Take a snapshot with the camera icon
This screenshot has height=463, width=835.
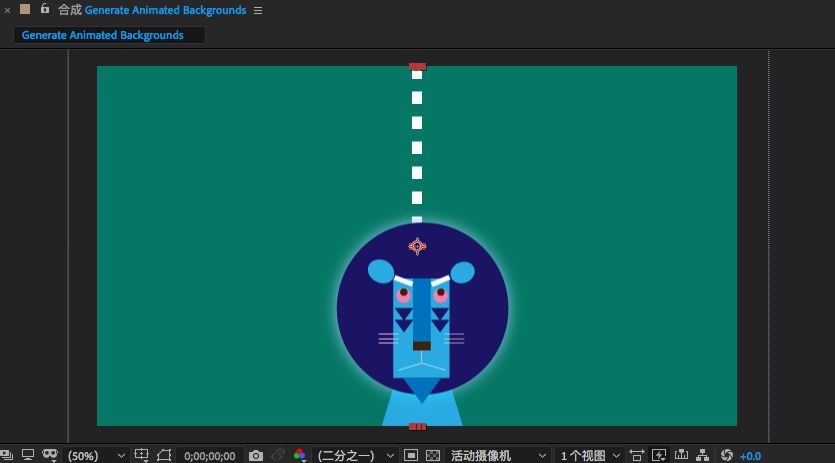tap(256, 455)
